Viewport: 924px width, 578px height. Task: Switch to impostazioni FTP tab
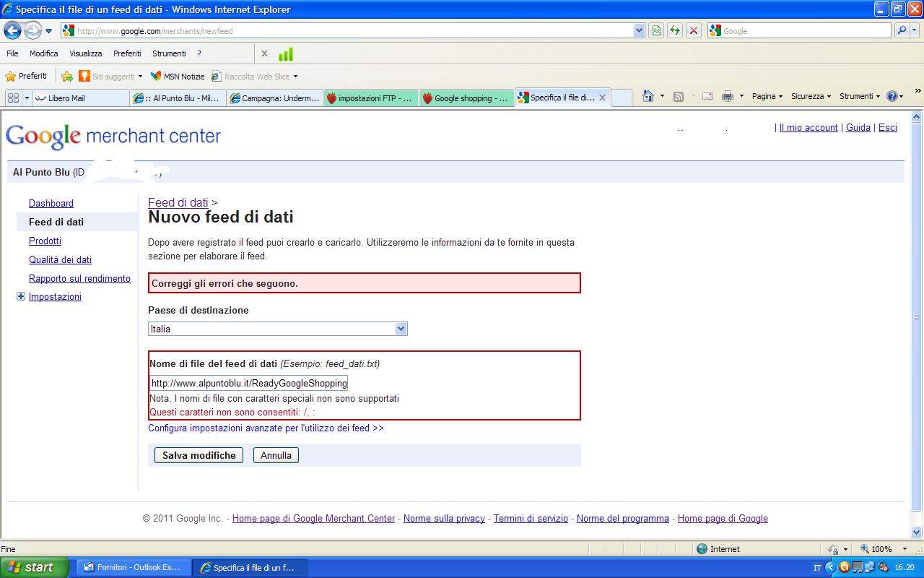[x=371, y=98]
